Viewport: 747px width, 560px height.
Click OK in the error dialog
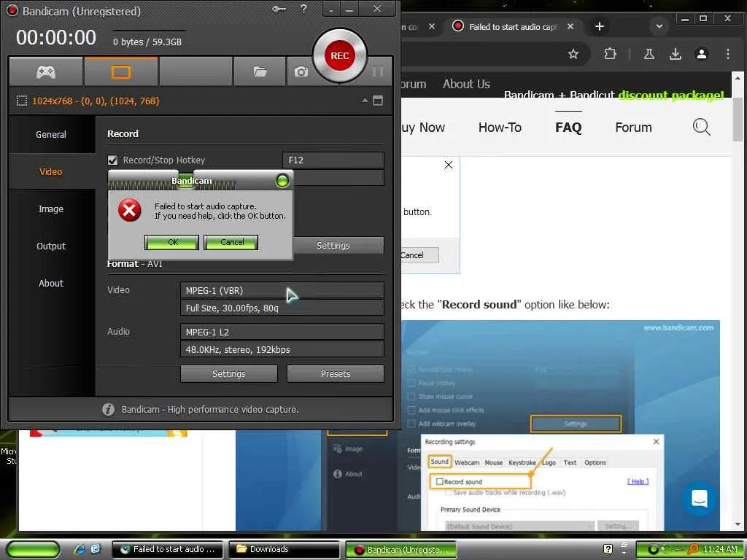coord(172,242)
